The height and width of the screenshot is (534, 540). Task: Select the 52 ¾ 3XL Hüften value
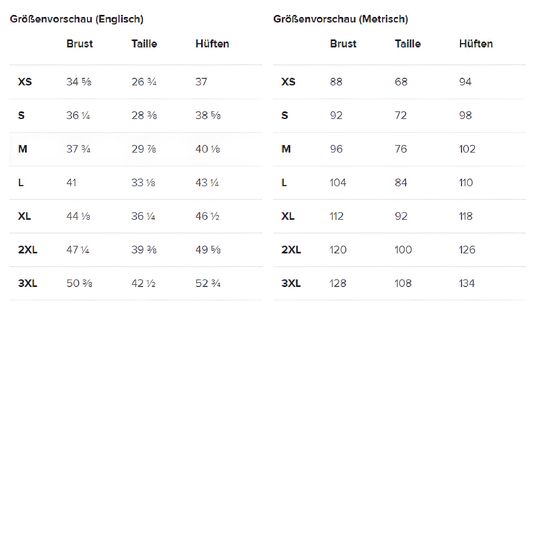coord(208,283)
